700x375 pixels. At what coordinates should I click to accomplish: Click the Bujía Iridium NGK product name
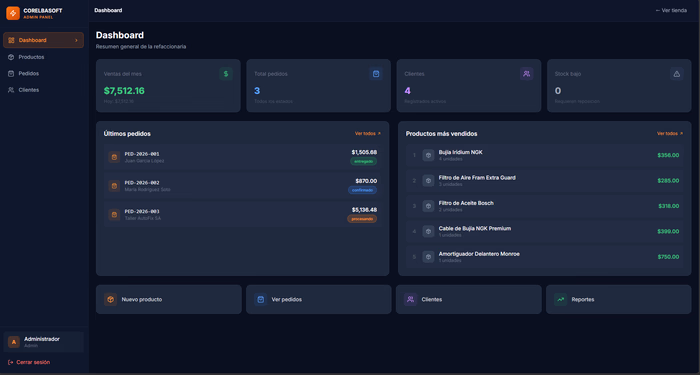click(461, 152)
